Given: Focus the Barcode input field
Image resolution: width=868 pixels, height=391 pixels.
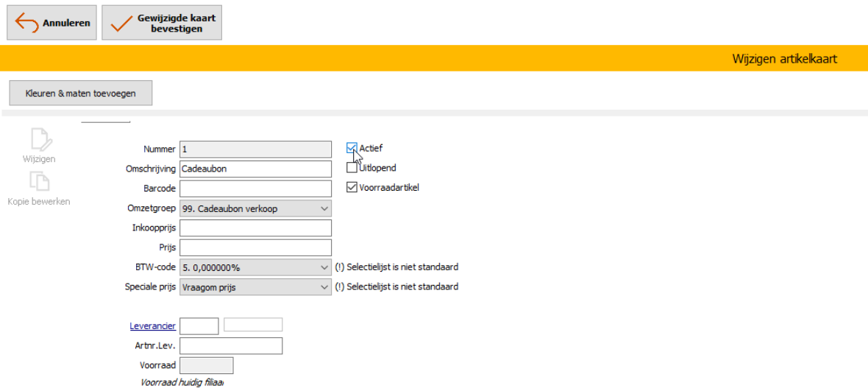Looking at the screenshot, I should pyautogui.click(x=255, y=189).
